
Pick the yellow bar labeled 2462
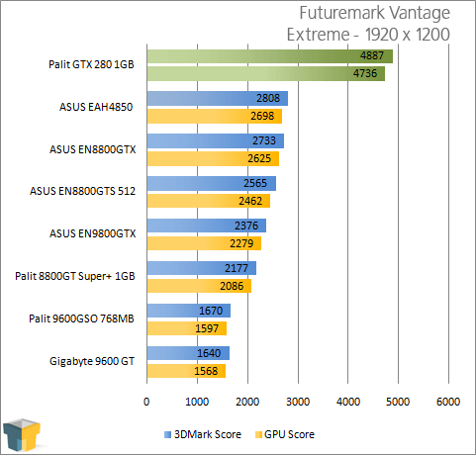click(x=209, y=201)
